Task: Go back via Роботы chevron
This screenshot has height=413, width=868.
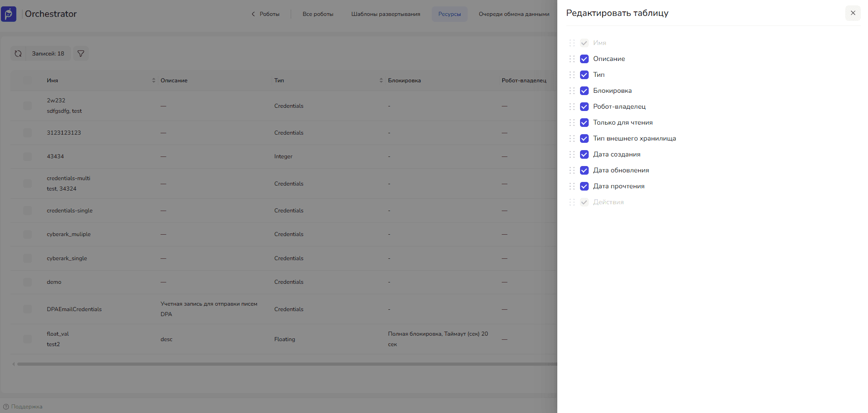Action: [x=253, y=14]
